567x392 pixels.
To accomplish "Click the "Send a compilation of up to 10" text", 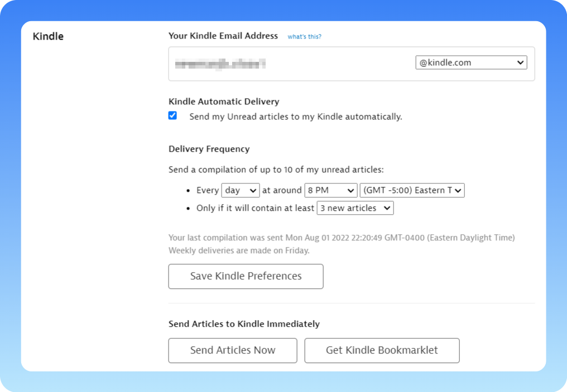I will pos(276,170).
